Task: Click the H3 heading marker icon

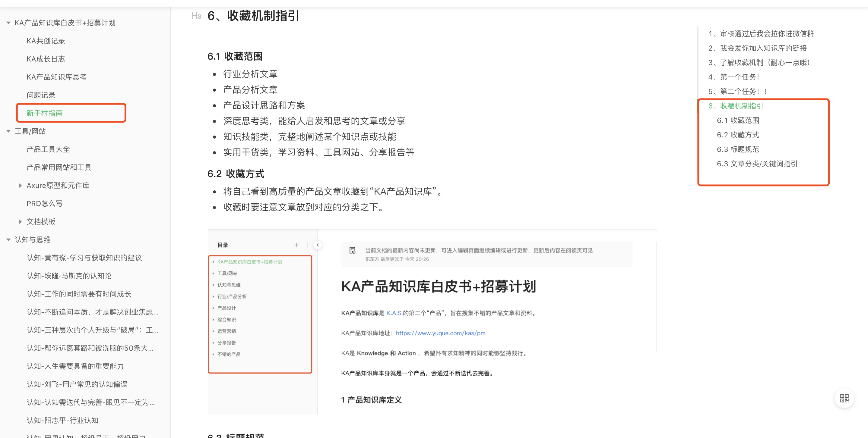Action: pos(196,16)
